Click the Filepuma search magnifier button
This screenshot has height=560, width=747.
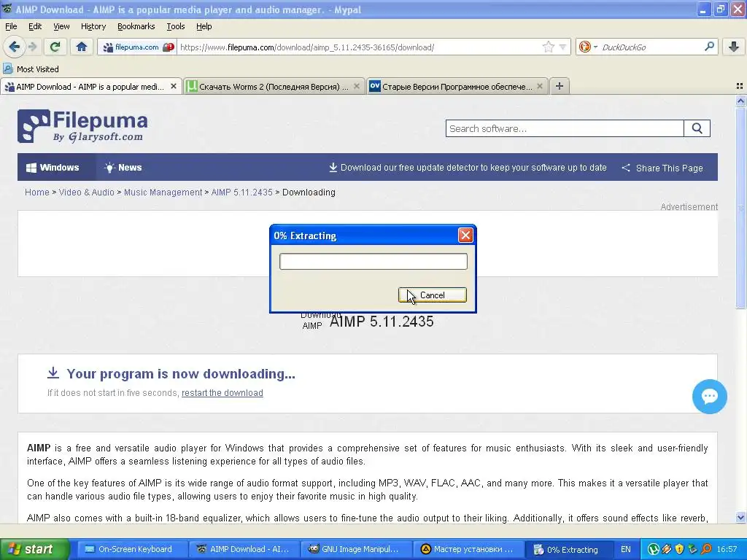[697, 128]
